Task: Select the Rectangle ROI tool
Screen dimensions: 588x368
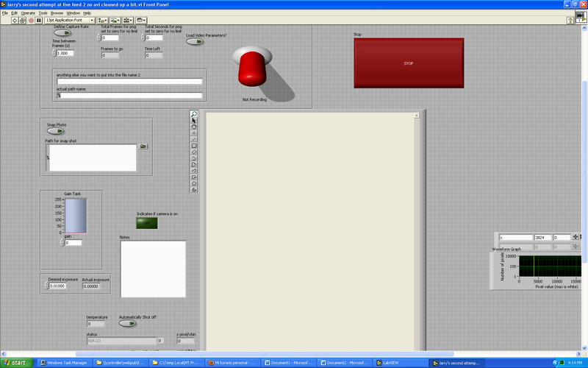Action: [194, 146]
